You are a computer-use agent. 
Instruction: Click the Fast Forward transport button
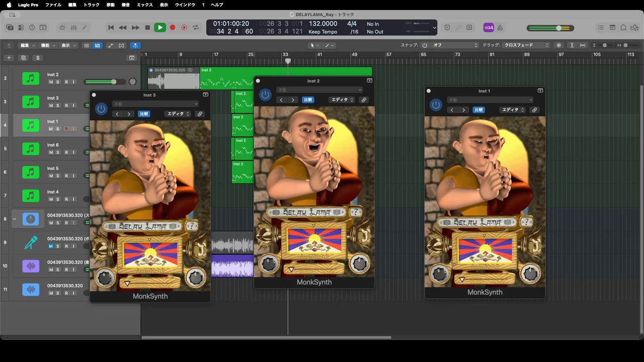[x=135, y=28]
